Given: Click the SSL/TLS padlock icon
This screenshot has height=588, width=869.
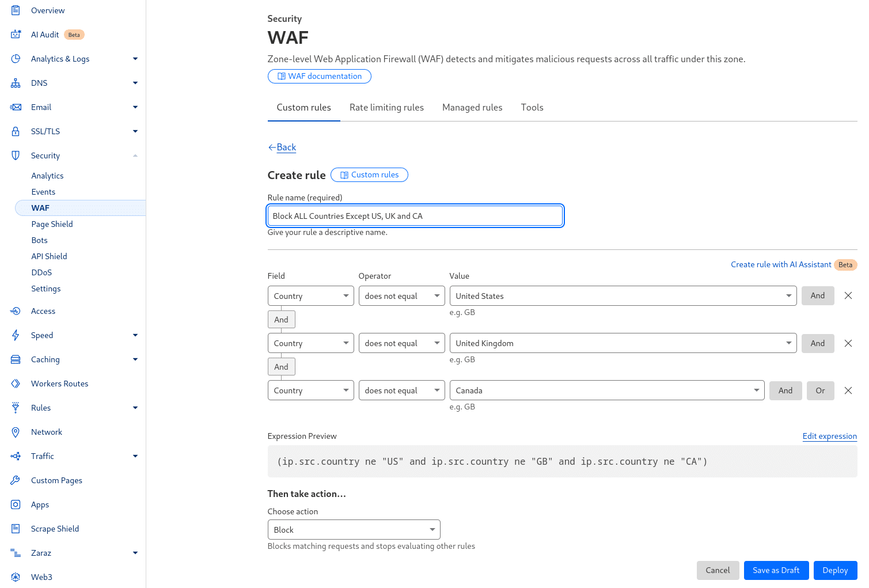Looking at the screenshot, I should 16,131.
